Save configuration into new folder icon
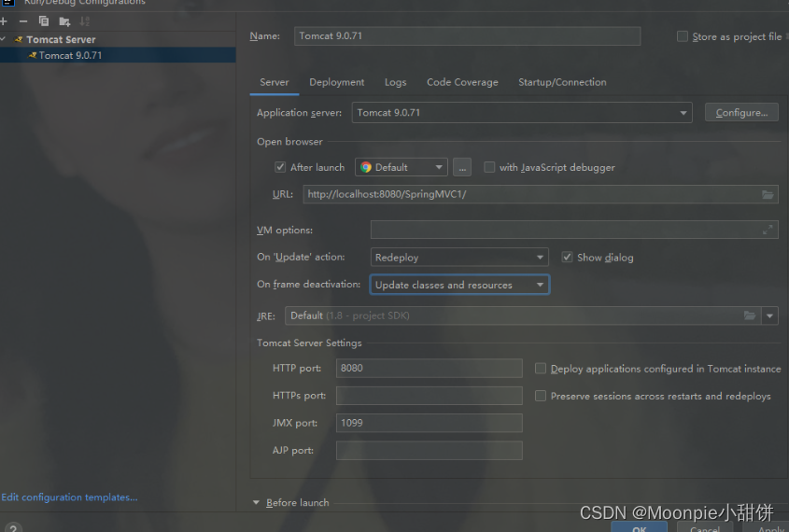Viewport: 789px width, 532px height. pyautogui.click(x=64, y=21)
